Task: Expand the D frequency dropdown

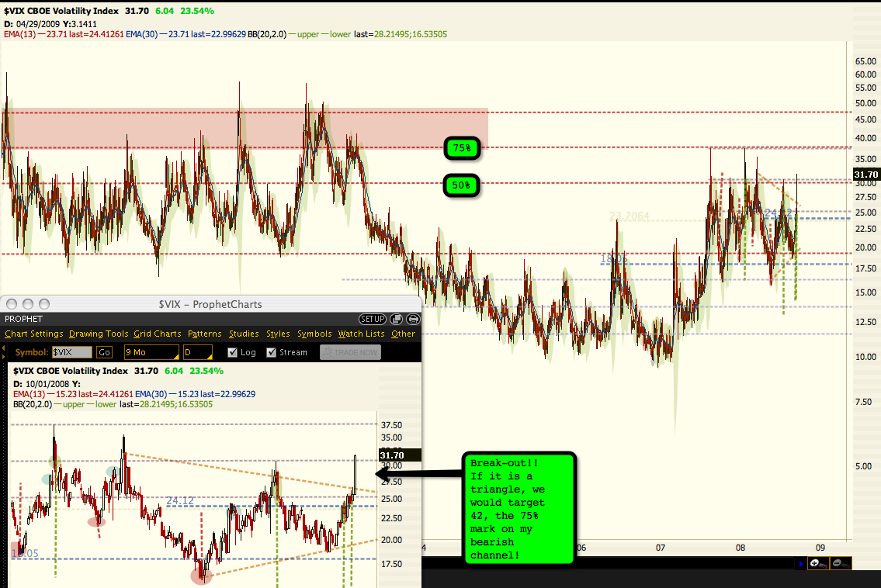Action: [x=198, y=352]
